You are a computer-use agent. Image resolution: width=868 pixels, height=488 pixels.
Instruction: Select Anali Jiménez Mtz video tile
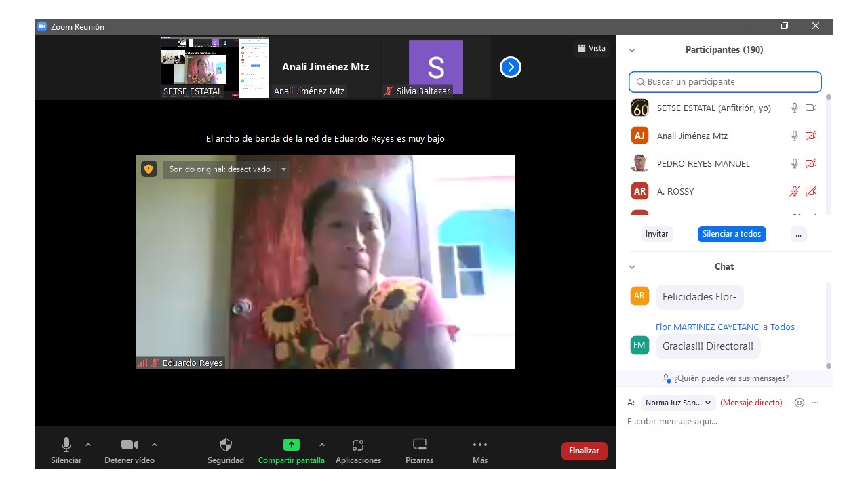point(325,67)
